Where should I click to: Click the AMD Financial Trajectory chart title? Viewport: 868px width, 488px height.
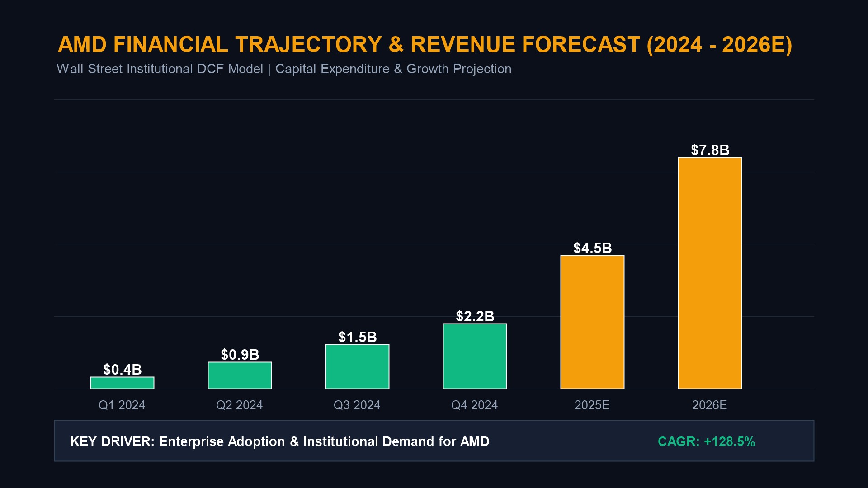point(425,45)
